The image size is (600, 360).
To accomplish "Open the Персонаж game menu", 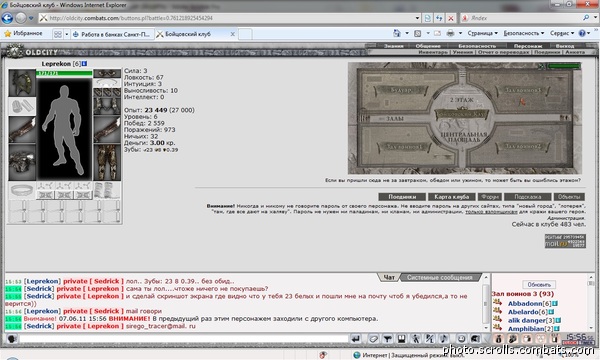I will (528, 46).
